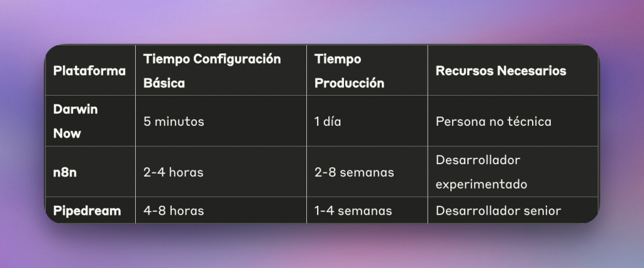This screenshot has width=644, height=268.
Task: Click "Tiempo" above the word Producción
Action: [338, 59]
